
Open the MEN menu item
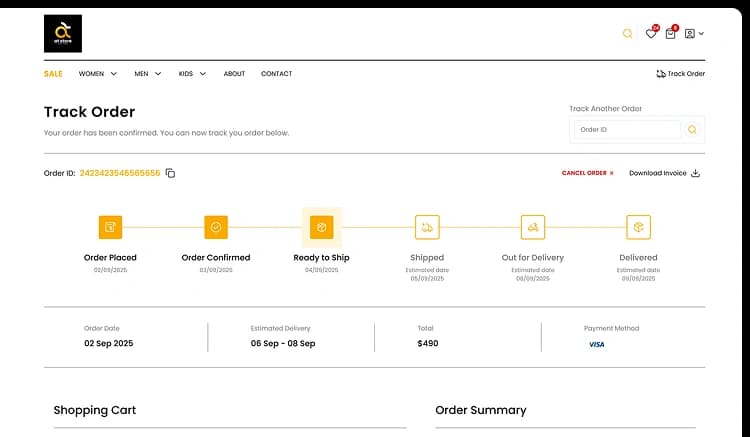141,74
